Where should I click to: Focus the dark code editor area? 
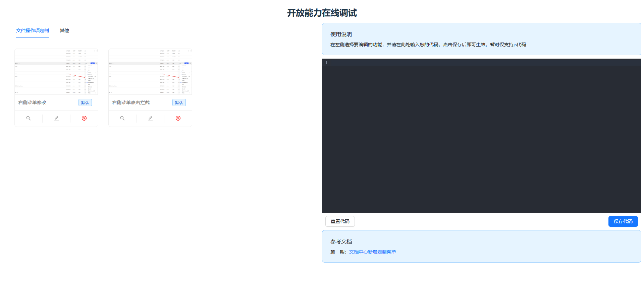[x=481, y=136]
